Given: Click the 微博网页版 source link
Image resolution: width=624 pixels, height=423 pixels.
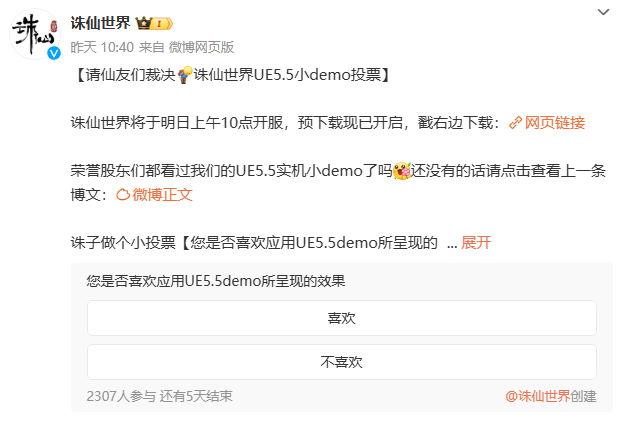Looking at the screenshot, I should pyautogui.click(x=201, y=47).
